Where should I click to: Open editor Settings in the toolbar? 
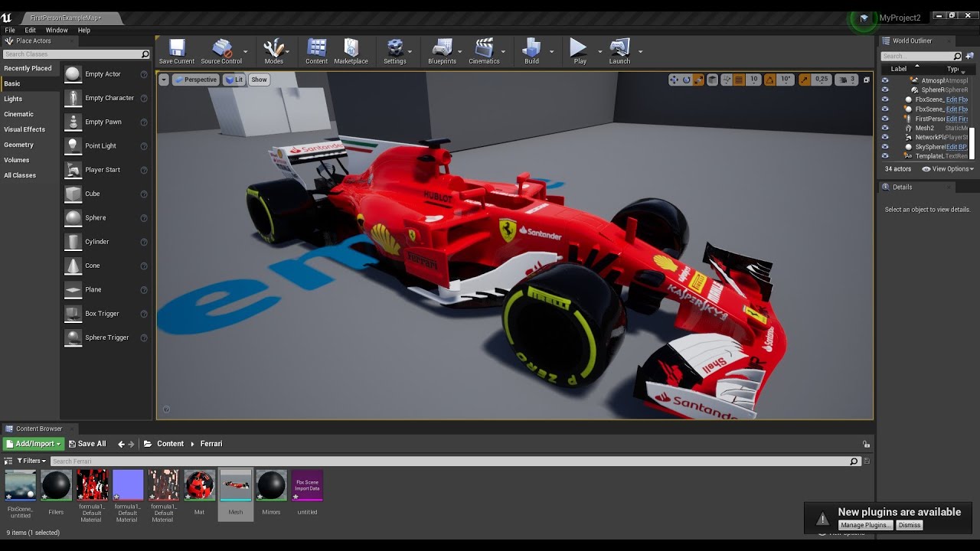click(x=394, y=52)
